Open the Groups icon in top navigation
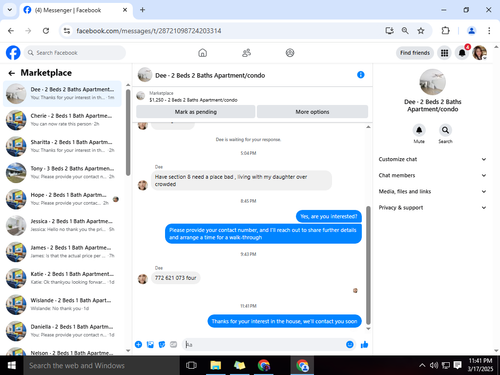The image size is (500, 375). [290, 53]
